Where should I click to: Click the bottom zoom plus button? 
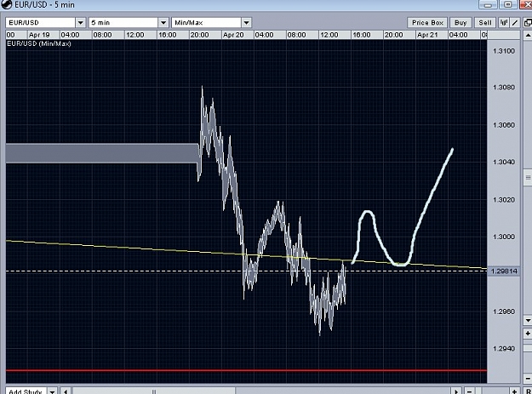[x=514, y=391]
